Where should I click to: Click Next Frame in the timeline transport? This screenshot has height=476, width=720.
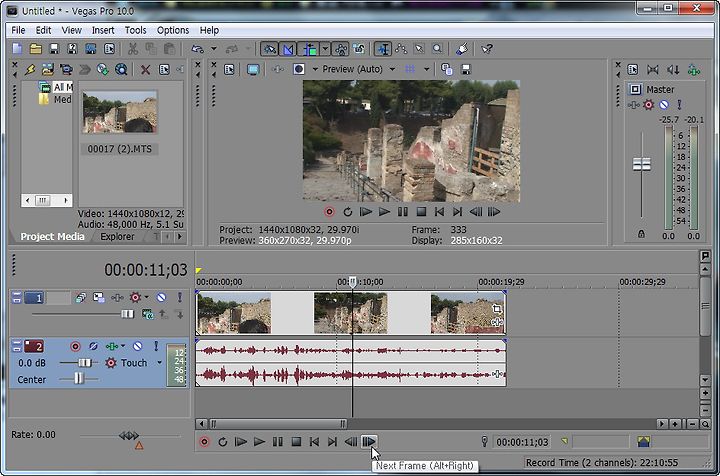point(369,442)
